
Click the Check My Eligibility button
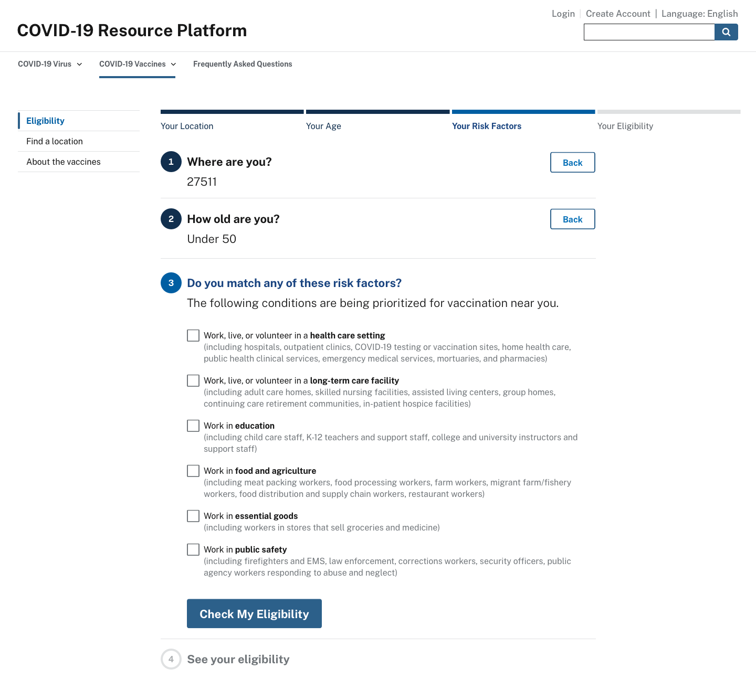pyautogui.click(x=254, y=613)
